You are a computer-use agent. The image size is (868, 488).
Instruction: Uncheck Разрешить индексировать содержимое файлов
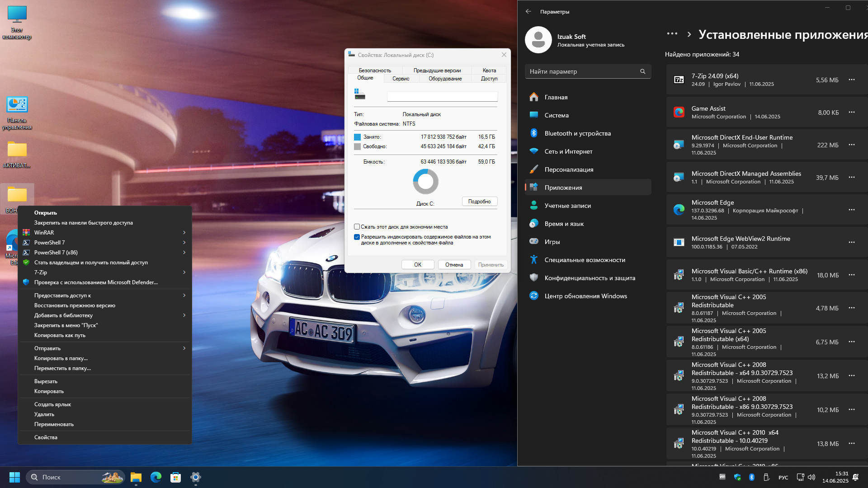357,237
